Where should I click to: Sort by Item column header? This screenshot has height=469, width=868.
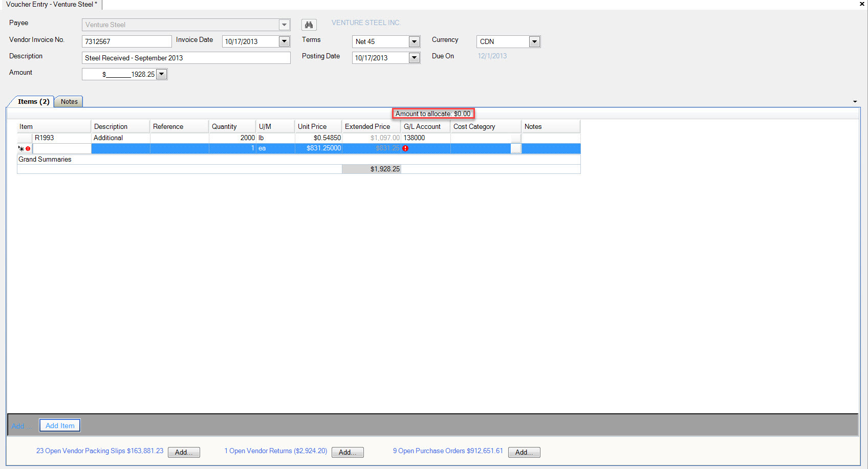tap(54, 126)
